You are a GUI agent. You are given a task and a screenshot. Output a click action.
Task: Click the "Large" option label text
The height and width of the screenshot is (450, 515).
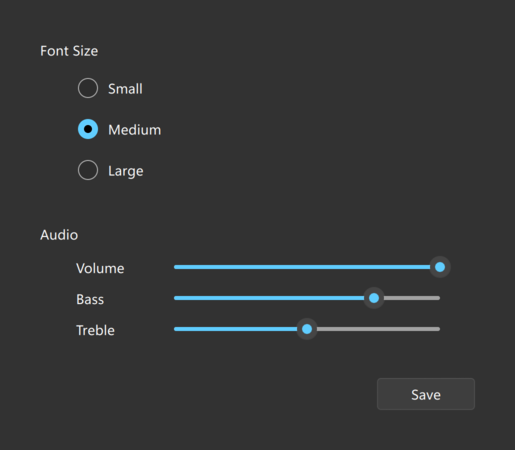pyautogui.click(x=126, y=171)
